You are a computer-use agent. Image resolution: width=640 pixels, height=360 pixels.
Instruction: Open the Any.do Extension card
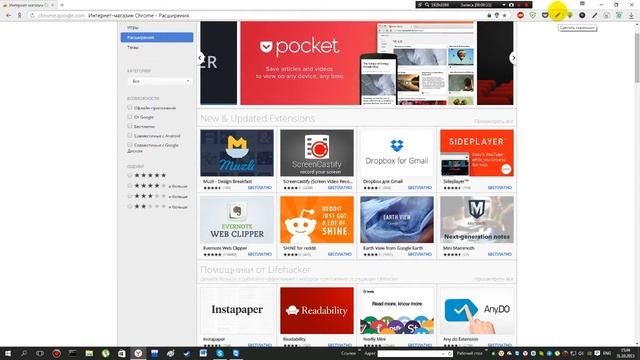(x=477, y=317)
